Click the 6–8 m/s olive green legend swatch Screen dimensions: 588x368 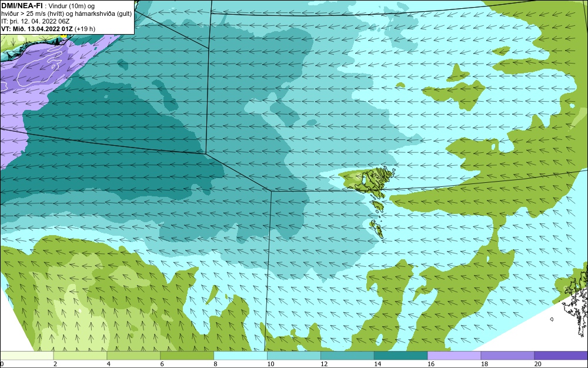click(x=187, y=356)
